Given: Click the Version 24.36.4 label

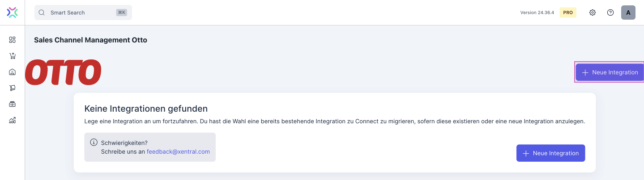Looking at the screenshot, I should [537, 13].
